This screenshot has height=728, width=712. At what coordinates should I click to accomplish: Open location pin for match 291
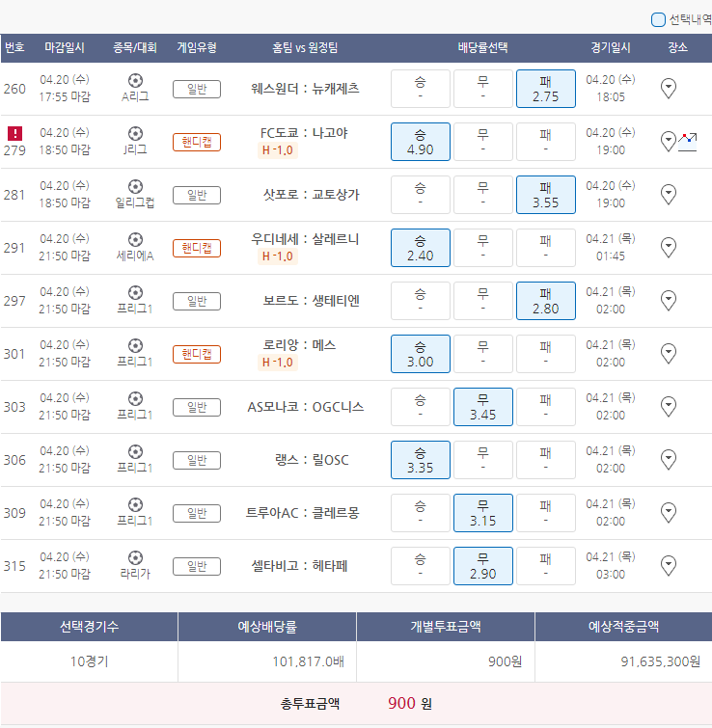coord(668,247)
